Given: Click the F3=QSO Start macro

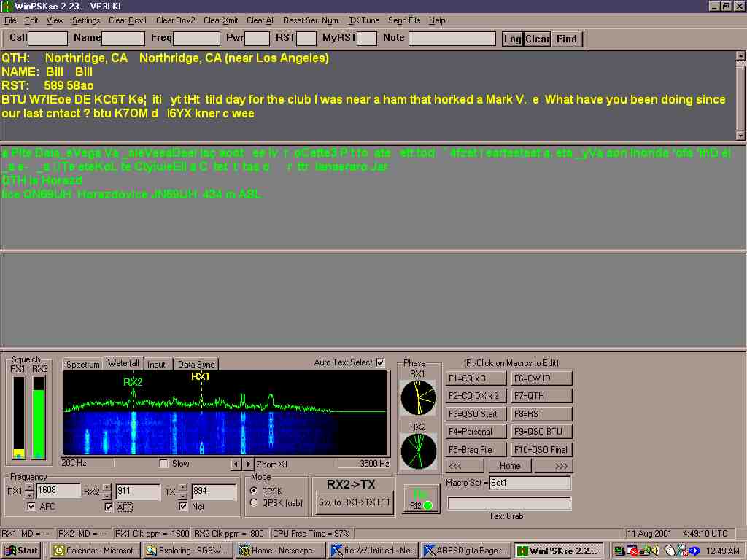Looking at the screenshot, I should pos(476,414).
